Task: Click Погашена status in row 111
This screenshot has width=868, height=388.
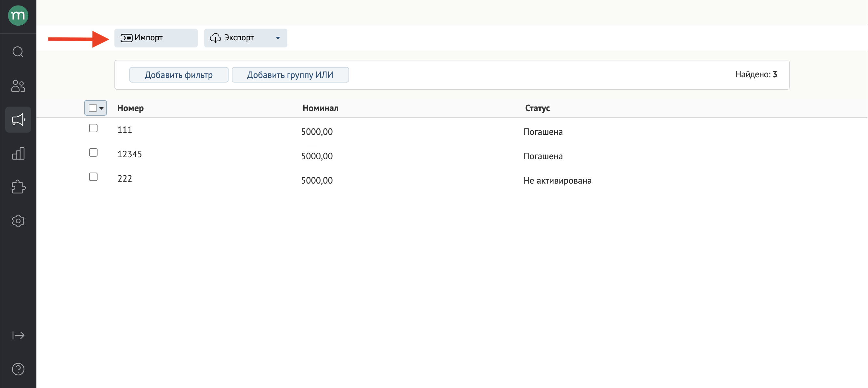Action: pyautogui.click(x=543, y=132)
